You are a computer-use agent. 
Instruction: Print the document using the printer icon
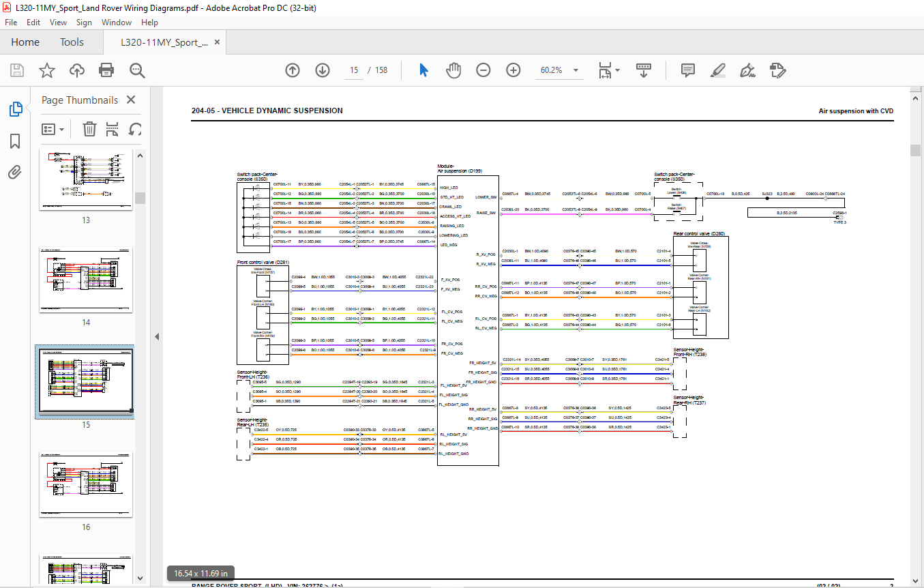[x=106, y=70]
